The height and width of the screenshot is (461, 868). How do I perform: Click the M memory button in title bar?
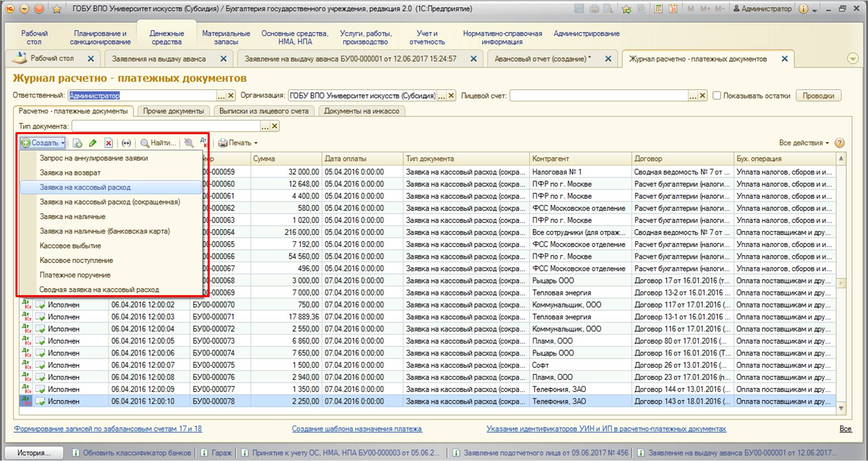click(x=690, y=9)
